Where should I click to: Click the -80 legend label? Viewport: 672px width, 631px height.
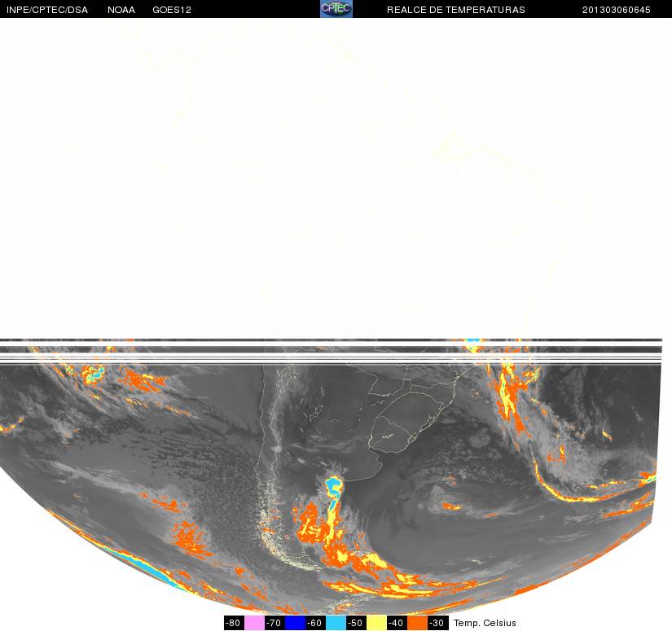coord(234,623)
